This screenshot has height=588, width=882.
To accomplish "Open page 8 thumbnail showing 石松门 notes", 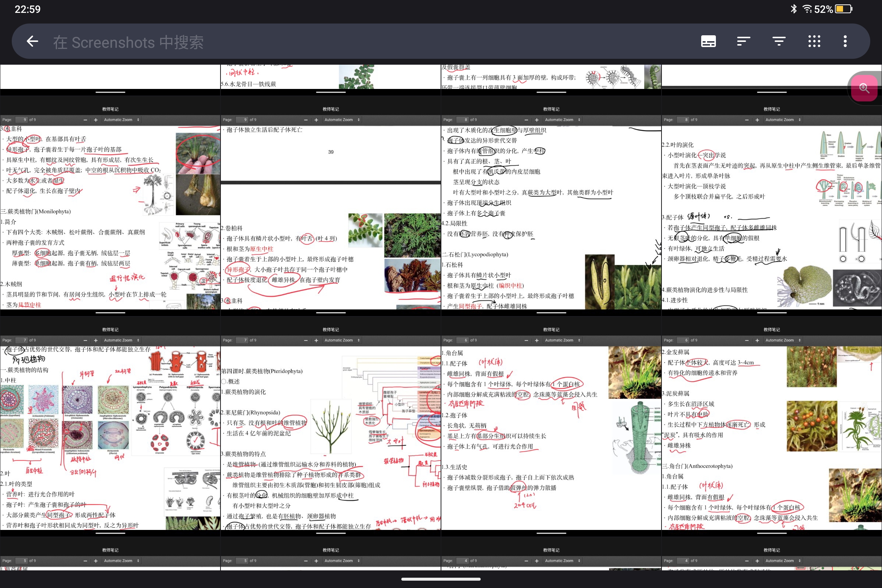I will [x=551, y=205].
